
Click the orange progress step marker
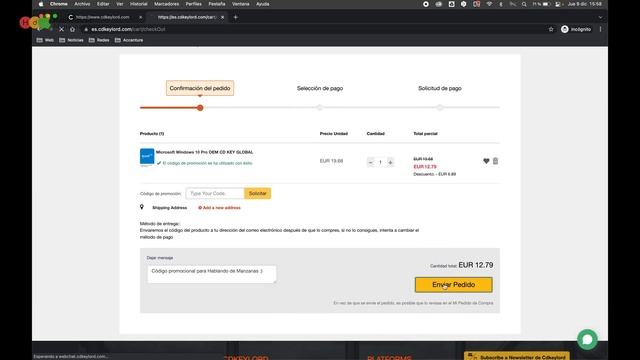coord(200,108)
